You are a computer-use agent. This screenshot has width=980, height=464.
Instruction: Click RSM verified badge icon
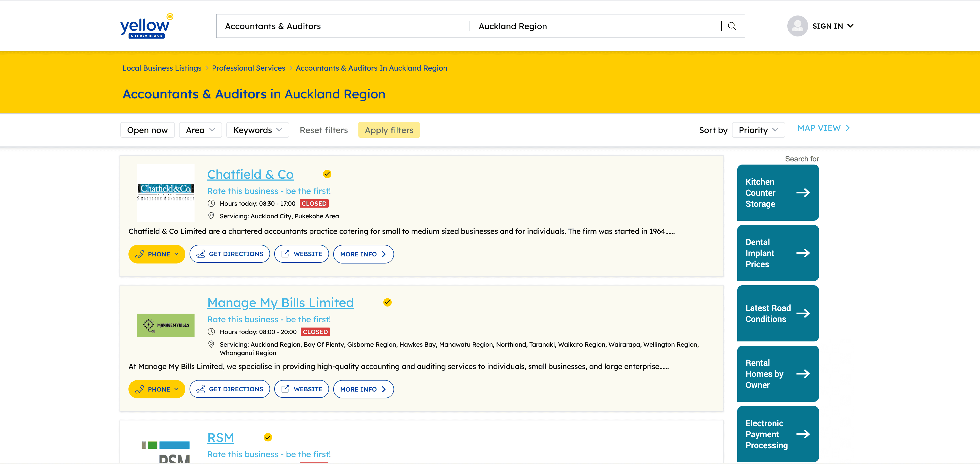268,437
